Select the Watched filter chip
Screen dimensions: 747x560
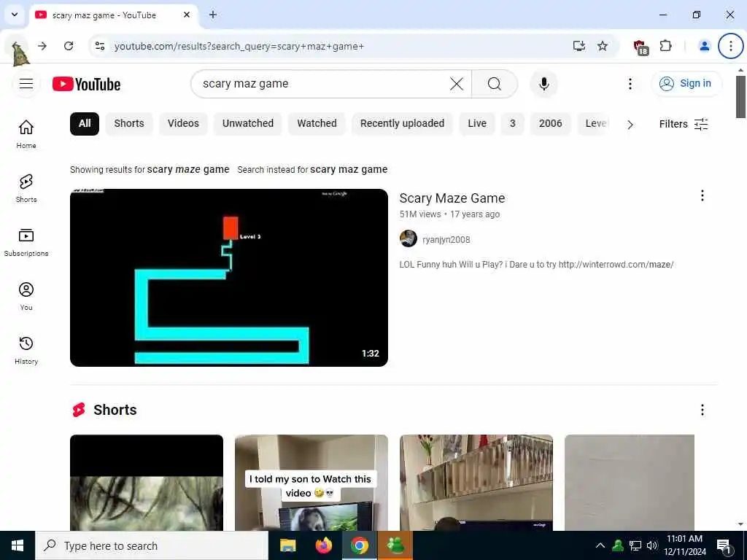coord(317,124)
